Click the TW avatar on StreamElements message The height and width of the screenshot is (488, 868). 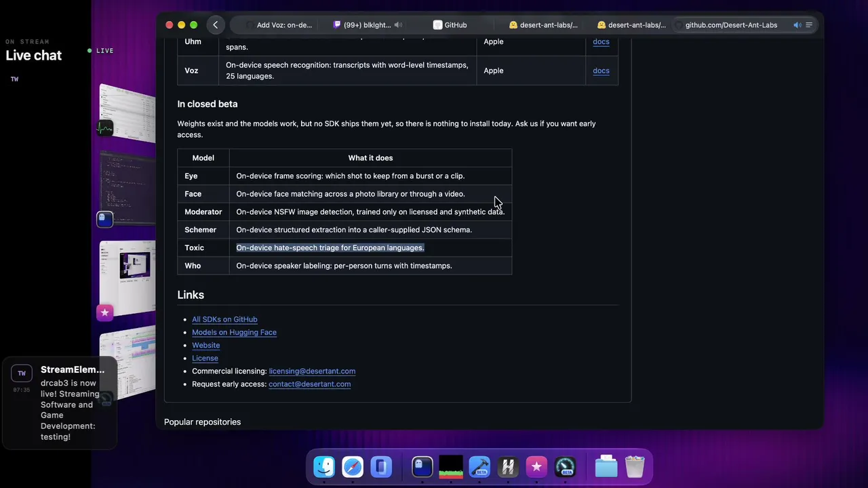[22, 373]
